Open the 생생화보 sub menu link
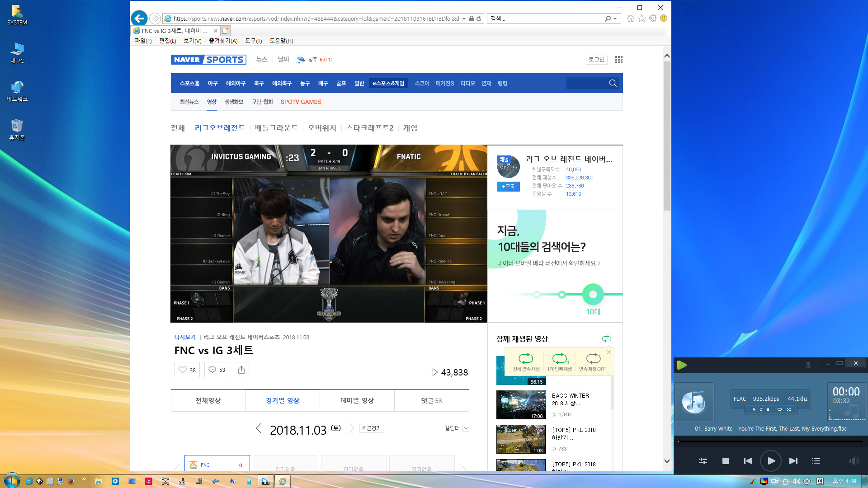This screenshot has height=488, width=868. (234, 102)
